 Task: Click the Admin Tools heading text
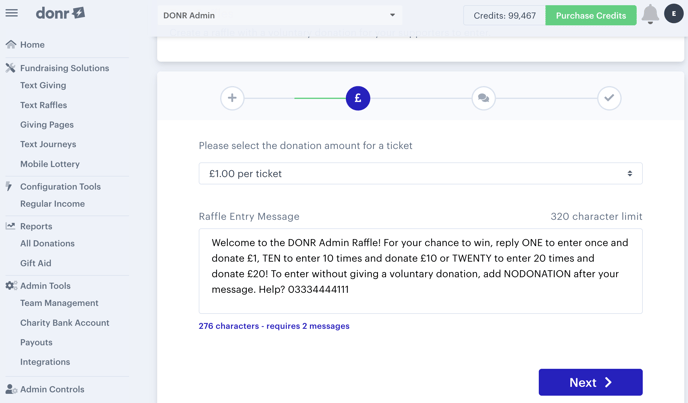click(x=45, y=286)
